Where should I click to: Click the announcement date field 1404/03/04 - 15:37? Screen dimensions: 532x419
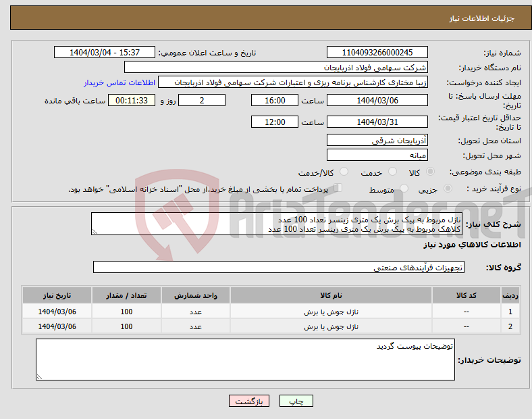[105, 52]
